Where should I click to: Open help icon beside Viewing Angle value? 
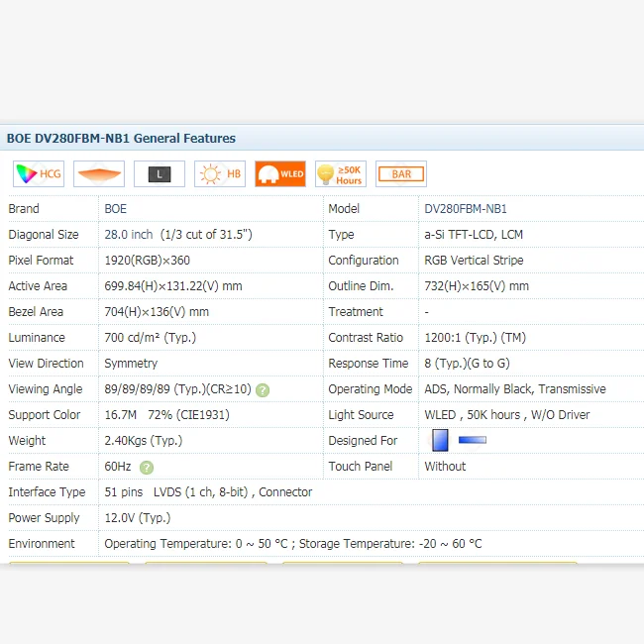pos(263,390)
